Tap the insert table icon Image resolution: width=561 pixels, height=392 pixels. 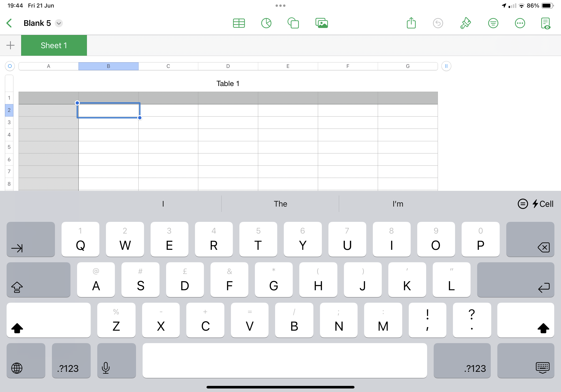tap(239, 23)
